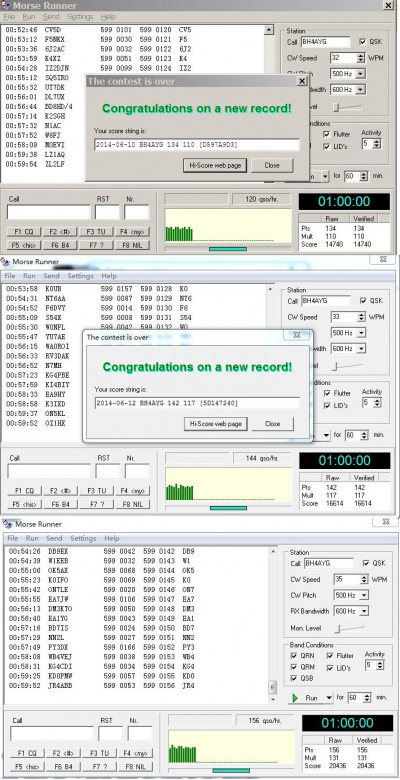Click F3 TU in the 32 WPM window
This screenshot has width=400, height=780.
click(96, 232)
